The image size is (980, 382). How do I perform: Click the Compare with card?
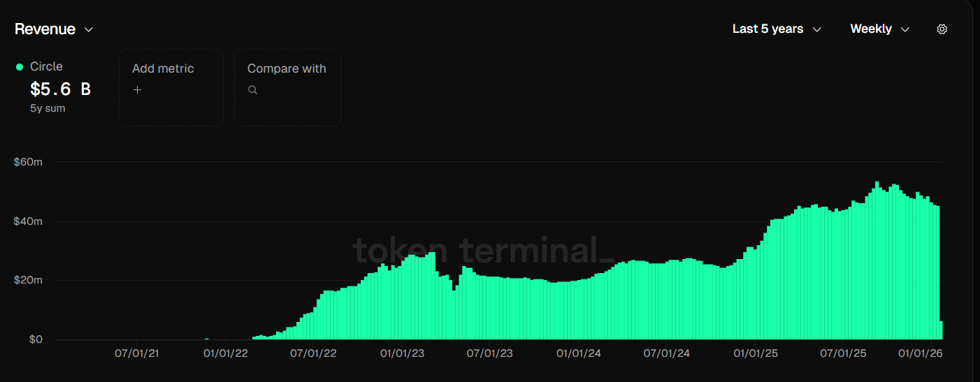(x=287, y=87)
